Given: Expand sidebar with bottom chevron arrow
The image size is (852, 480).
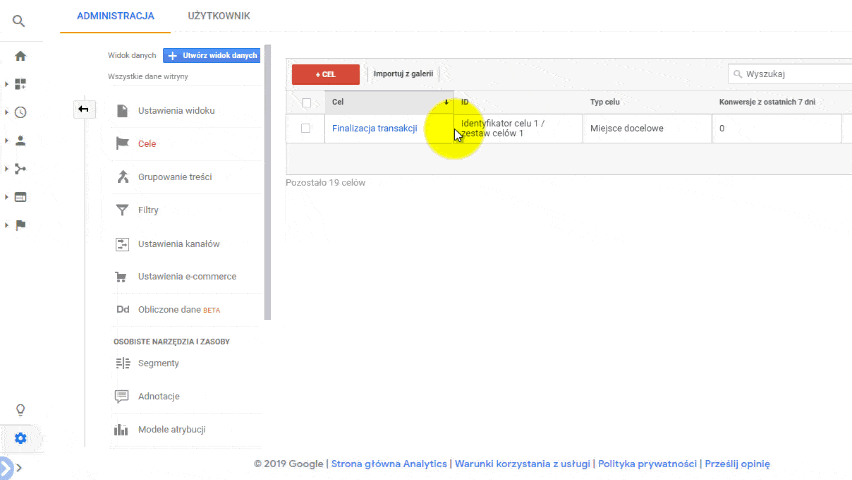Looking at the screenshot, I should 19,467.
